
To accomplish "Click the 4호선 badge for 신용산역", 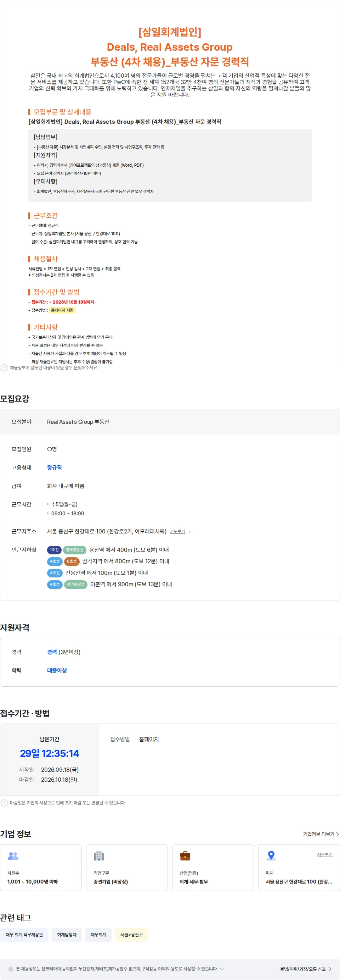I will (55, 573).
